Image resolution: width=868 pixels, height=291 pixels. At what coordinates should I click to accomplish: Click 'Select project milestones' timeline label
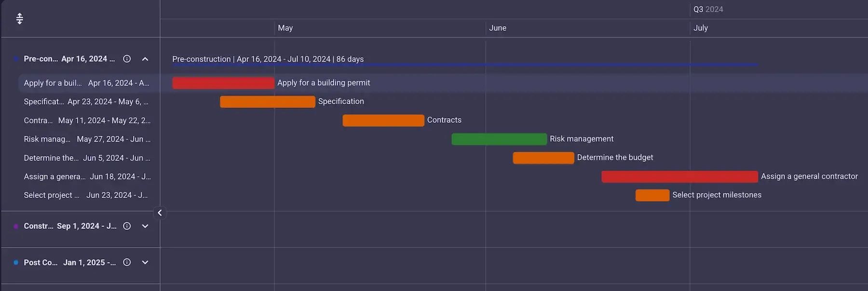point(717,195)
